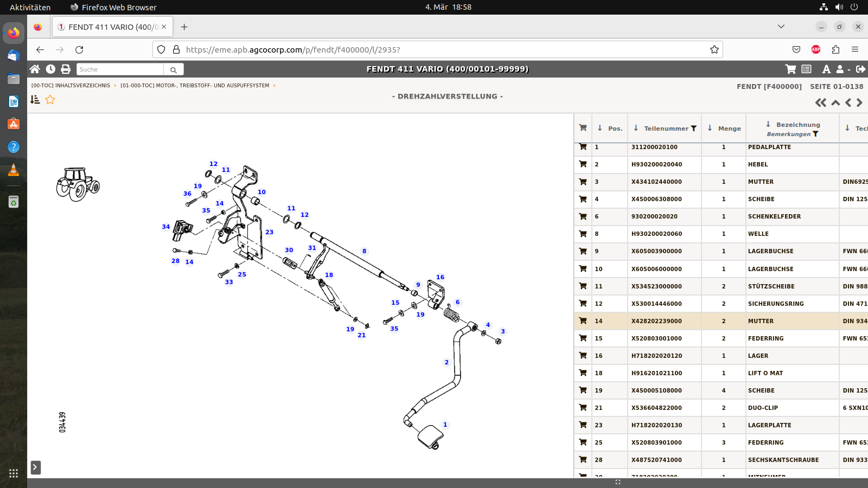Toggle sort order on Pos. column
The height and width of the screenshot is (488, 868).
click(599, 128)
